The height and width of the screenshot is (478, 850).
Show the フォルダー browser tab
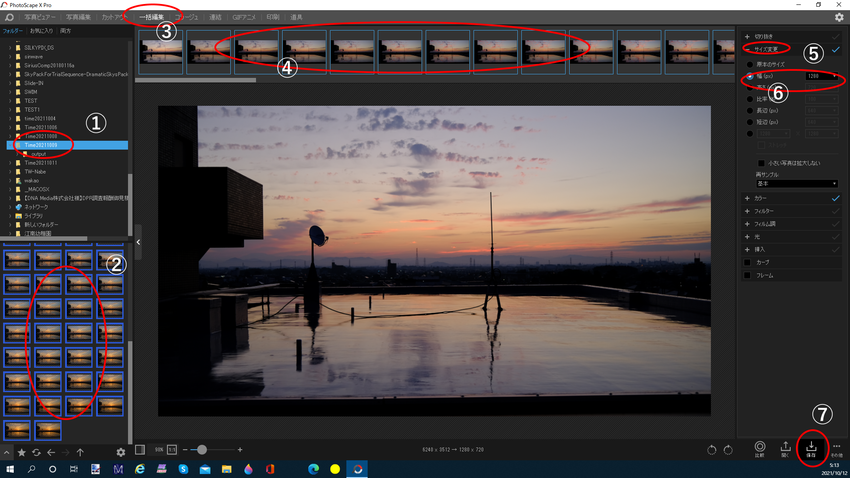pos(12,31)
